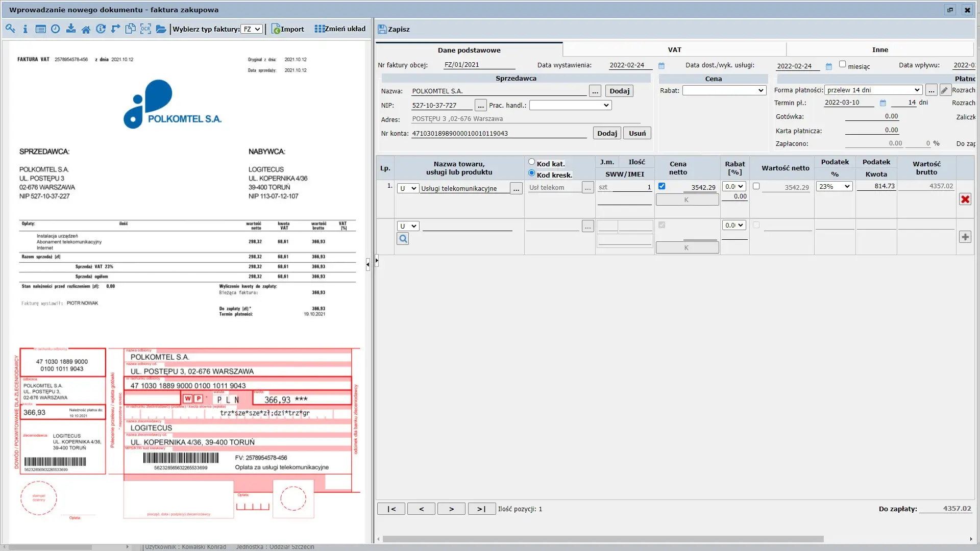980x551 pixels.
Task: Switch to the Inne tab
Action: (879, 49)
